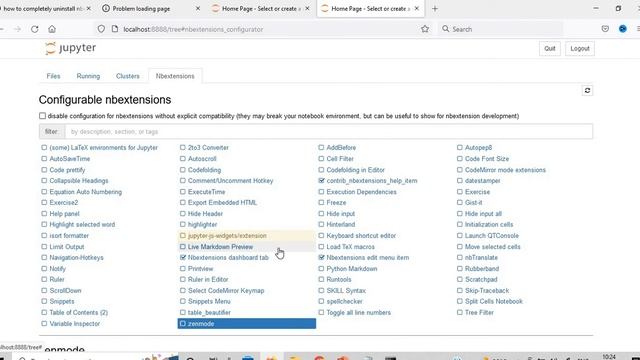Click the browser Search box
This screenshot has height=360, width=640.
pyautogui.click(x=501, y=29)
